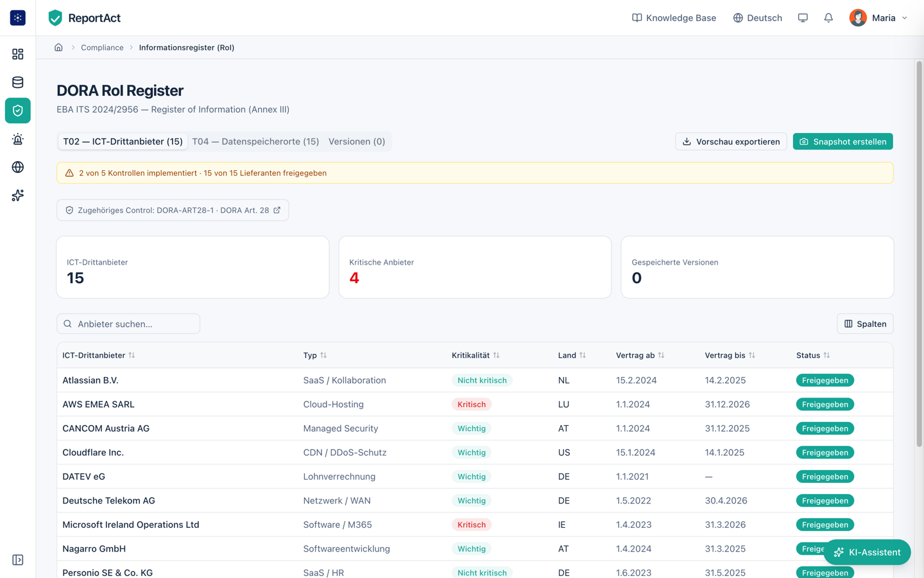Click the 31.12.2026 contract end date

point(727,405)
